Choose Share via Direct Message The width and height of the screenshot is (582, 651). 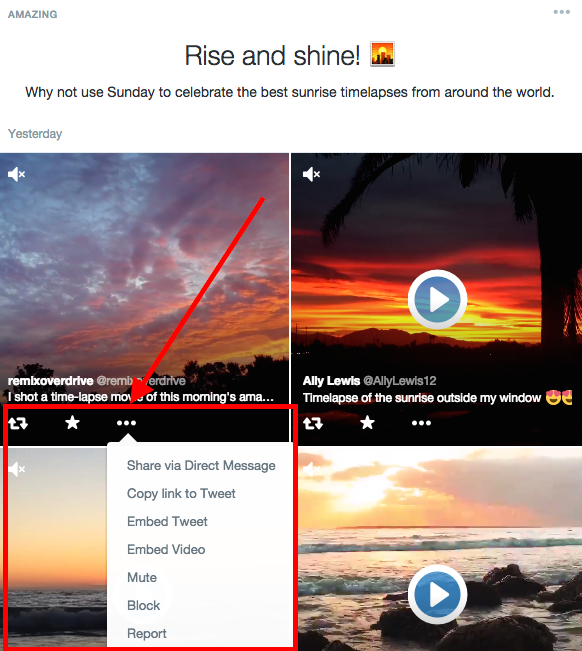[x=201, y=465]
